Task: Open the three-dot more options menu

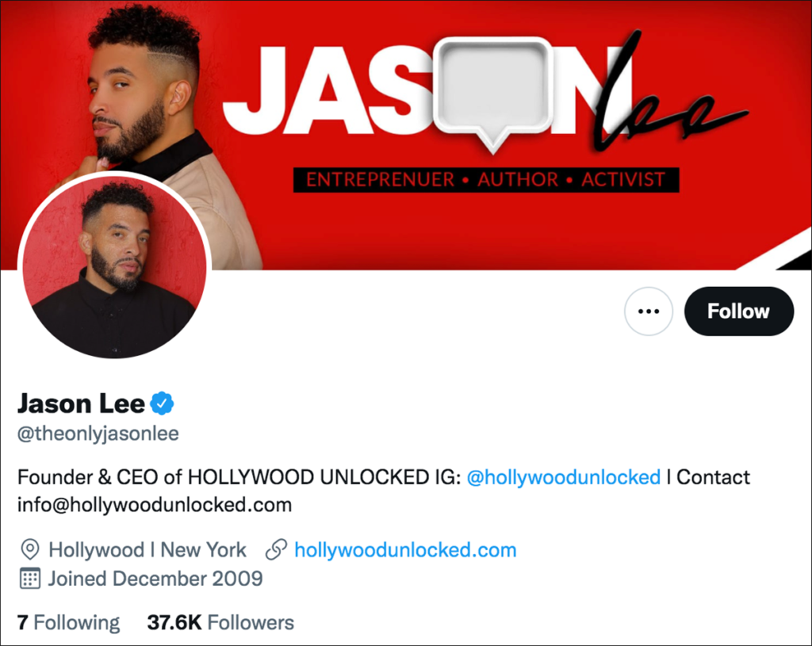Action: pyautogui.click(x=649, y=311)
